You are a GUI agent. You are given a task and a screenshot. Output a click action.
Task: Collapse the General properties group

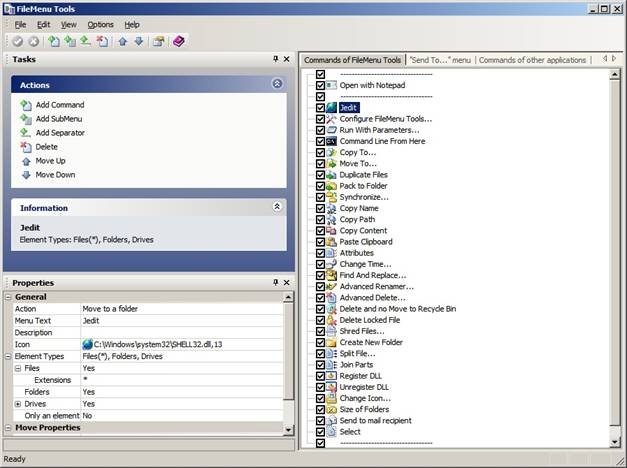pyautogui.click(x=8, y=297)
